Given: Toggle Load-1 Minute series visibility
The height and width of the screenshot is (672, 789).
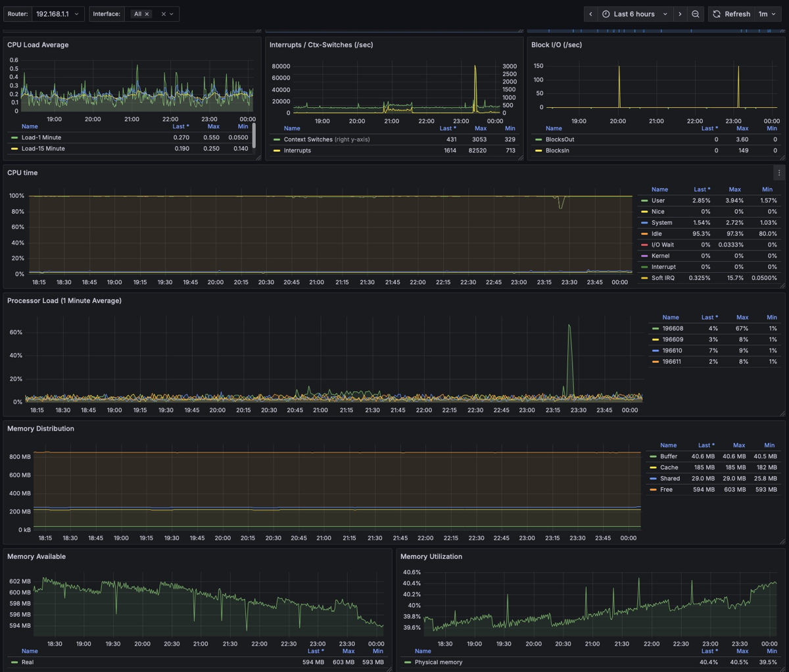Looking at the screenshot, I should [x=41, y=137].
